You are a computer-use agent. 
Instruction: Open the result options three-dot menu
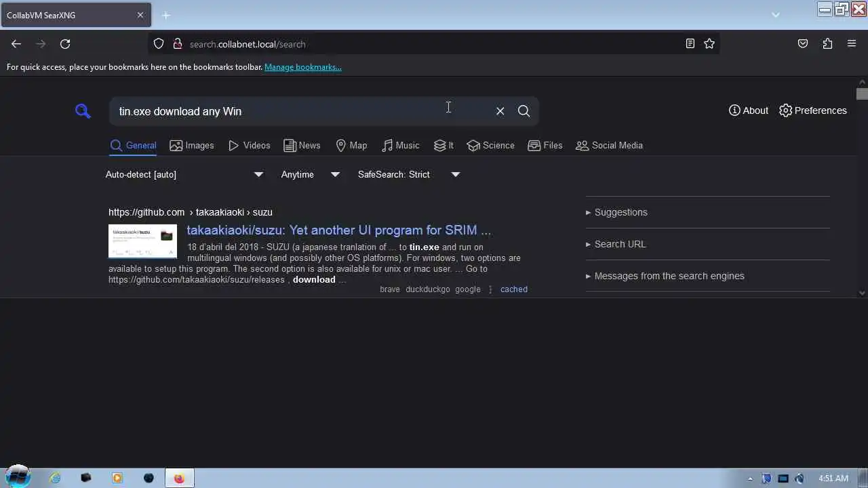tap(490, 289)
